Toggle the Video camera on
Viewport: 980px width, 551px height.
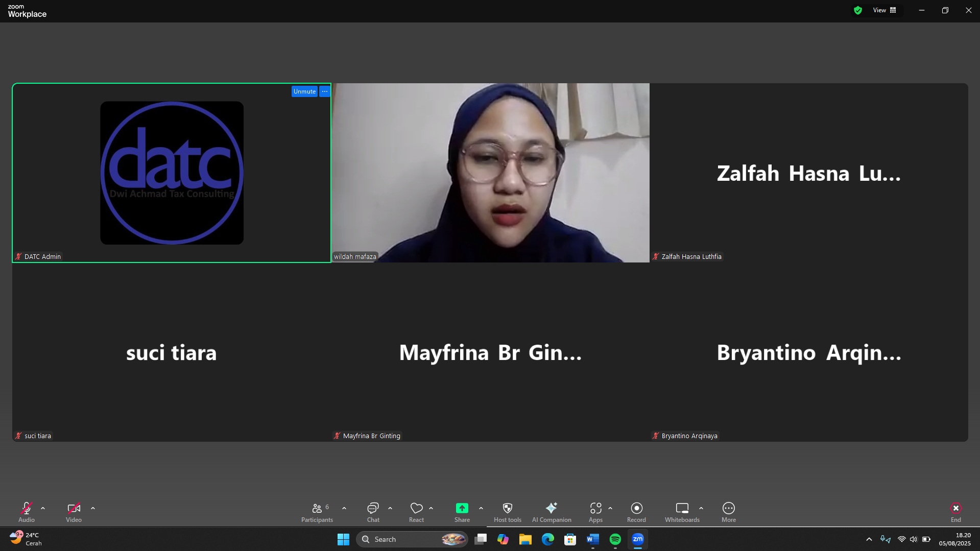pos(74,512)
